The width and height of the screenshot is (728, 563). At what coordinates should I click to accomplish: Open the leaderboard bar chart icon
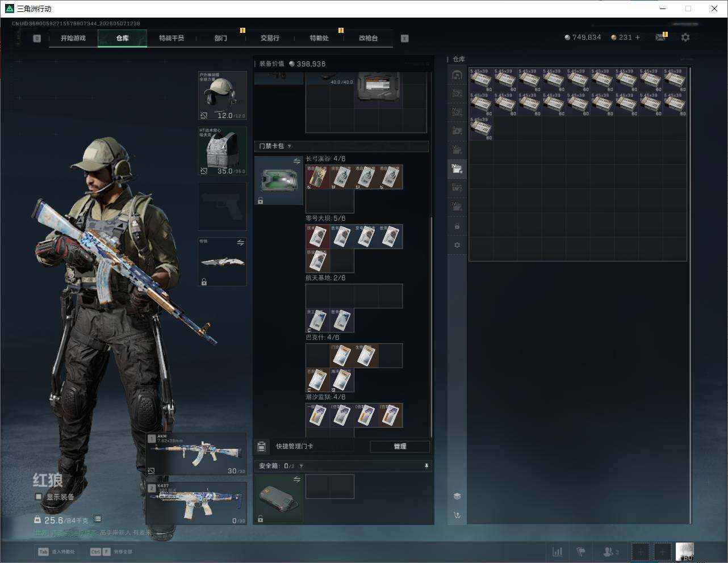coord(558,552)
